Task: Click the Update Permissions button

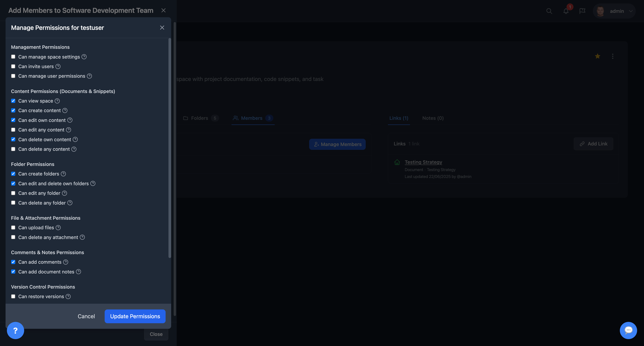Action: click(x=135, y=316)
